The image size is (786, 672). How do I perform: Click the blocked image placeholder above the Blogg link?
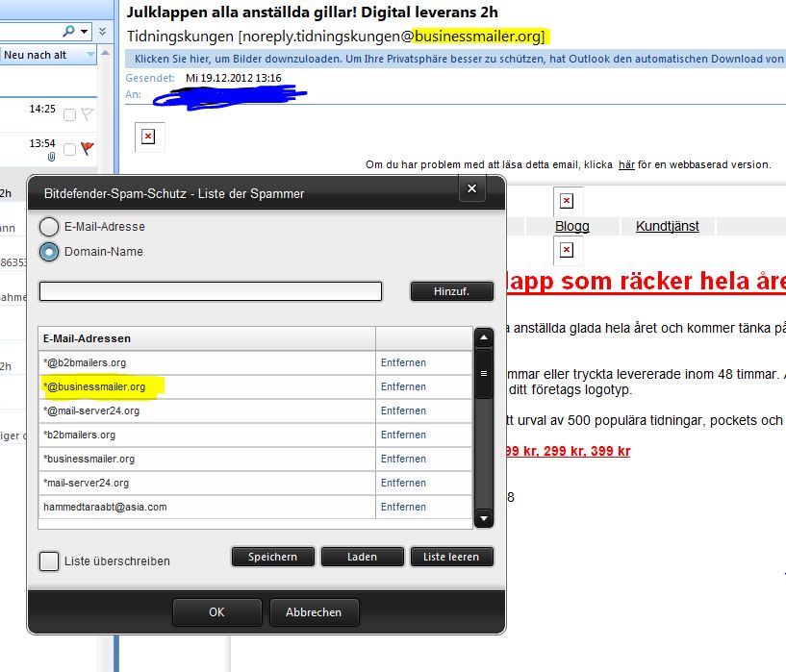tap(568, 201)
